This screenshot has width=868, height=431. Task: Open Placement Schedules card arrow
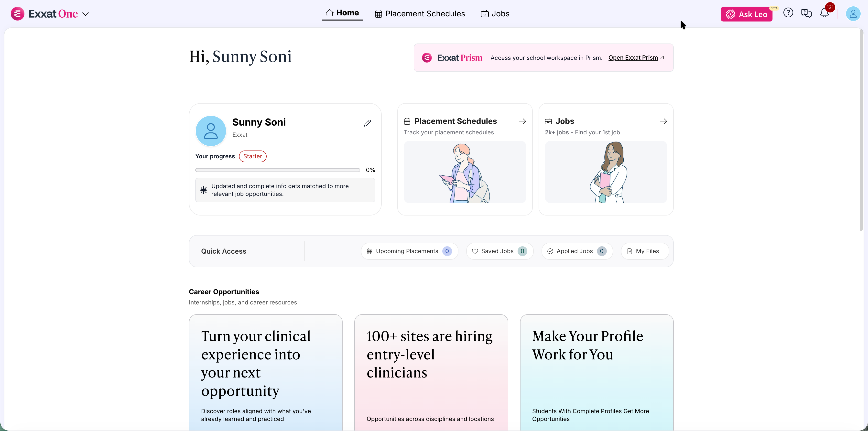[522, 121]
